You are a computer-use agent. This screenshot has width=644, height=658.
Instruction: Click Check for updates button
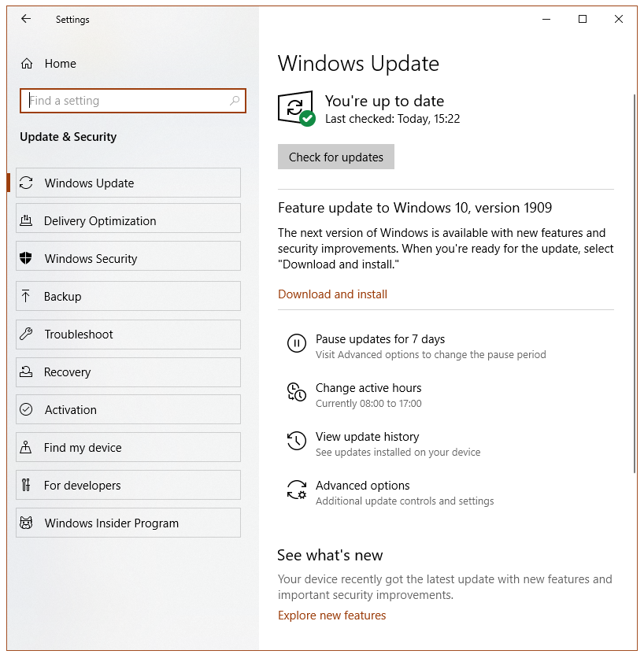pos(336,157)
